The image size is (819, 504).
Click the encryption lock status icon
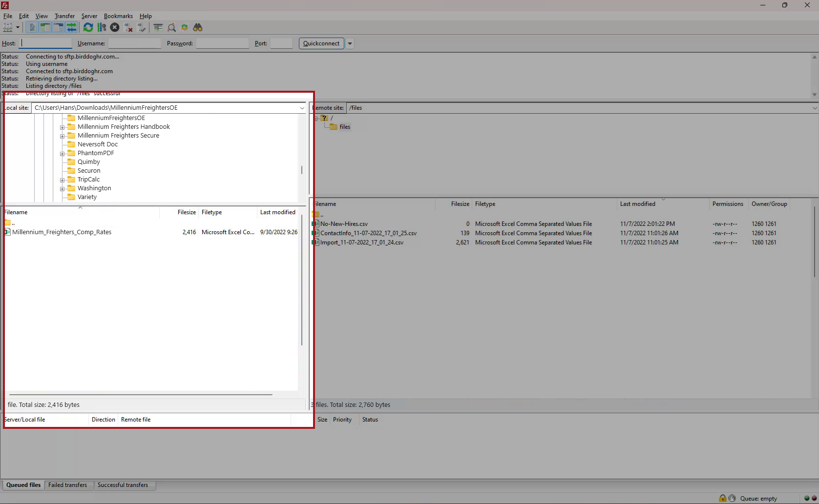[x=722, y=498]
